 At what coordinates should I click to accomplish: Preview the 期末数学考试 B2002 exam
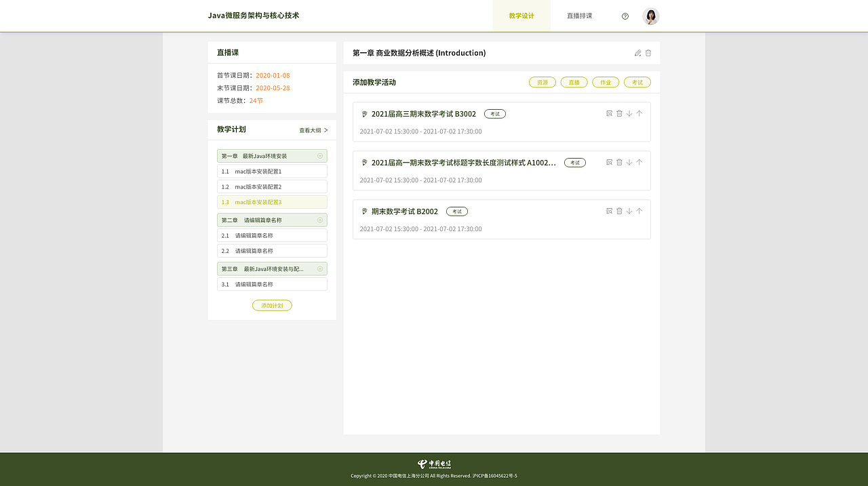(x=609, y=211)
